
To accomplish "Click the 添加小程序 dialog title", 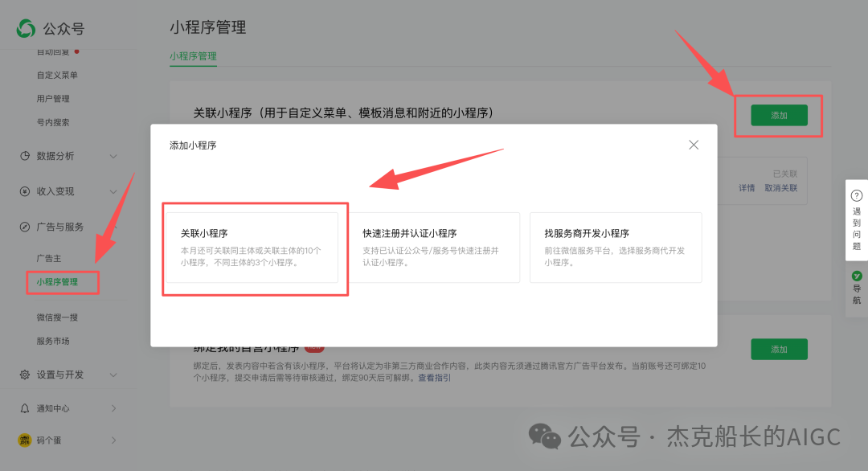I will click(193, 145).
